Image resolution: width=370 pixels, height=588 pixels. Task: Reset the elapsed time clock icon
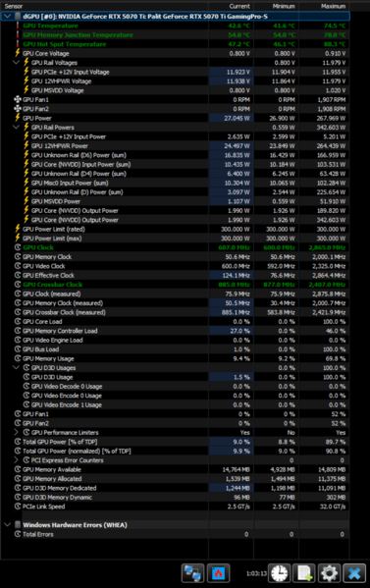pos(280,573)
